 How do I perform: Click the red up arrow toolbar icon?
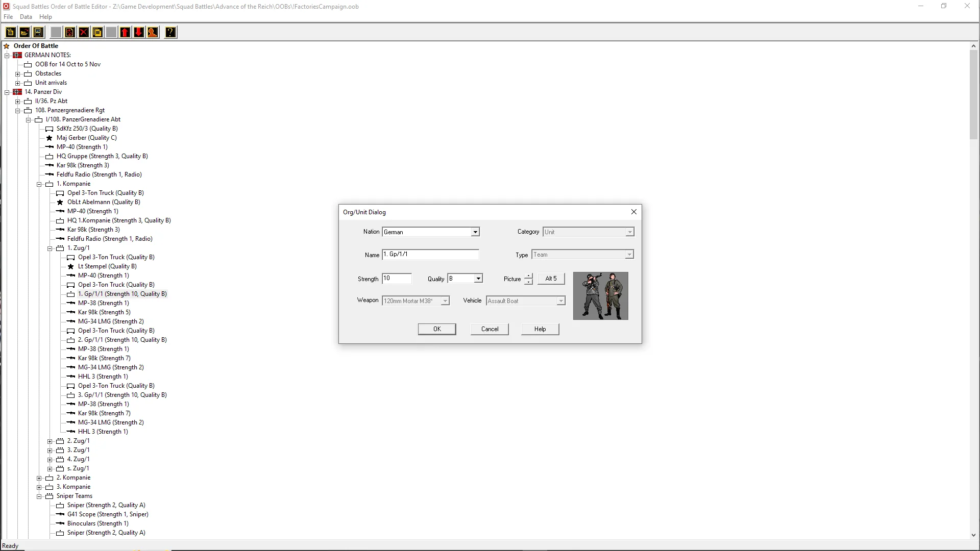(x=125, y=33)
